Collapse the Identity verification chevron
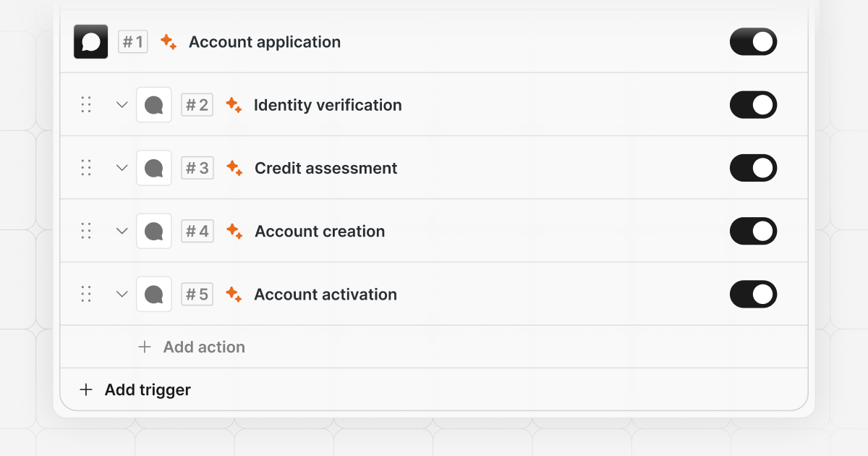This screenshot has width=868, height=456. coord(122,105)
